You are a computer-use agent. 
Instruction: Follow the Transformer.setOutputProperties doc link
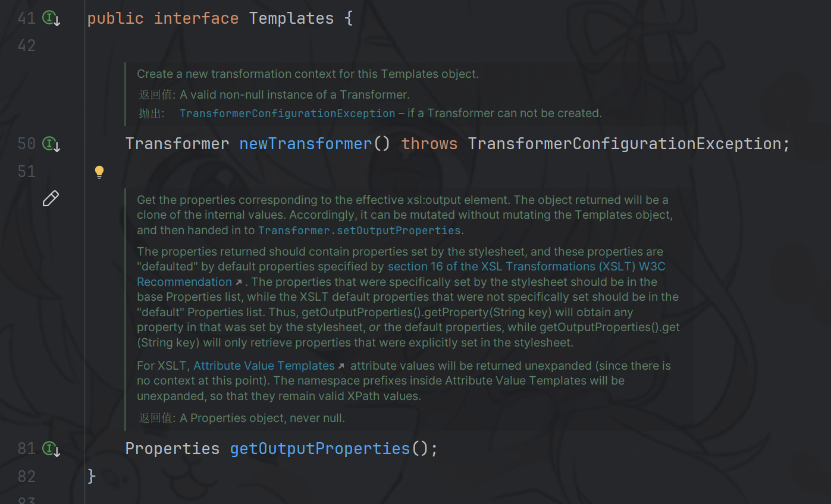[x=359, y=231]
